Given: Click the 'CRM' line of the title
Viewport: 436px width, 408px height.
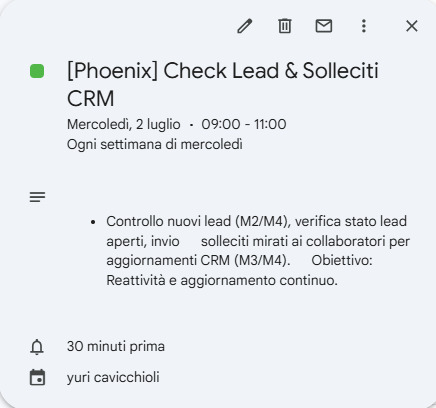Looking at the screenshot, I should (91, 98).
